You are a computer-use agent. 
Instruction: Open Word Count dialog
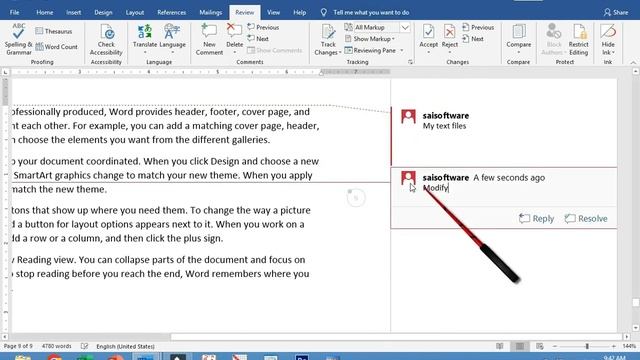click(x=56, y=47)
